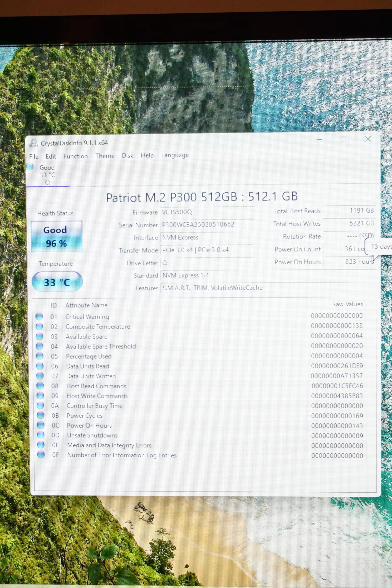Click the Power Cycles status orb

pyautogui.click(x=40, y=415)
